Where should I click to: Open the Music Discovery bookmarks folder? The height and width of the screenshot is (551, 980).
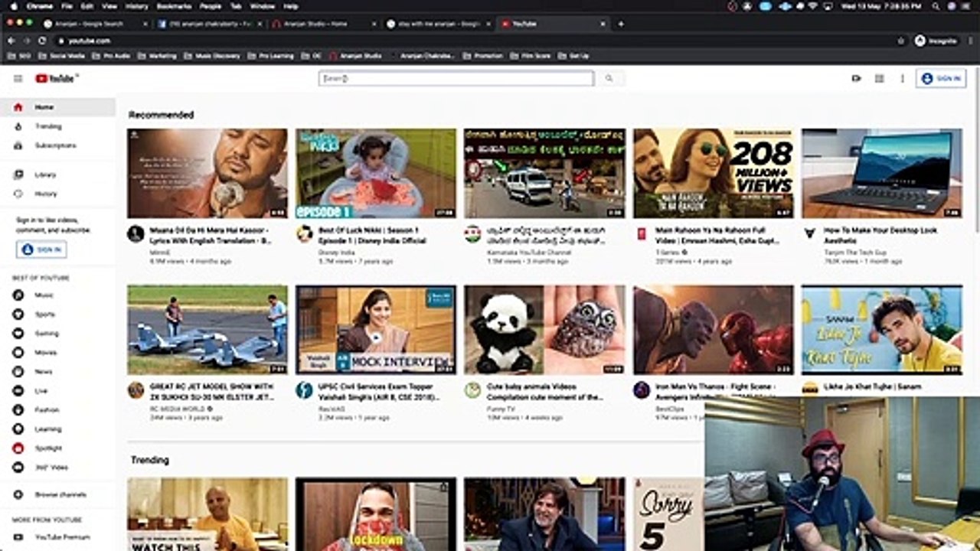[211, 56]
